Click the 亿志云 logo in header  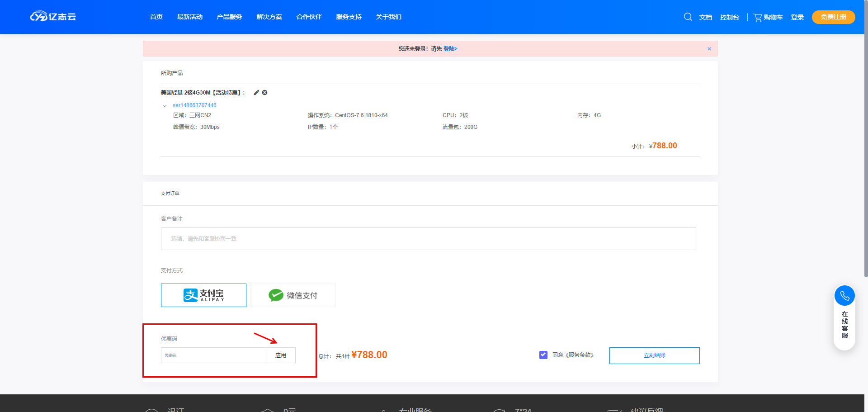[x=53, y=17]
